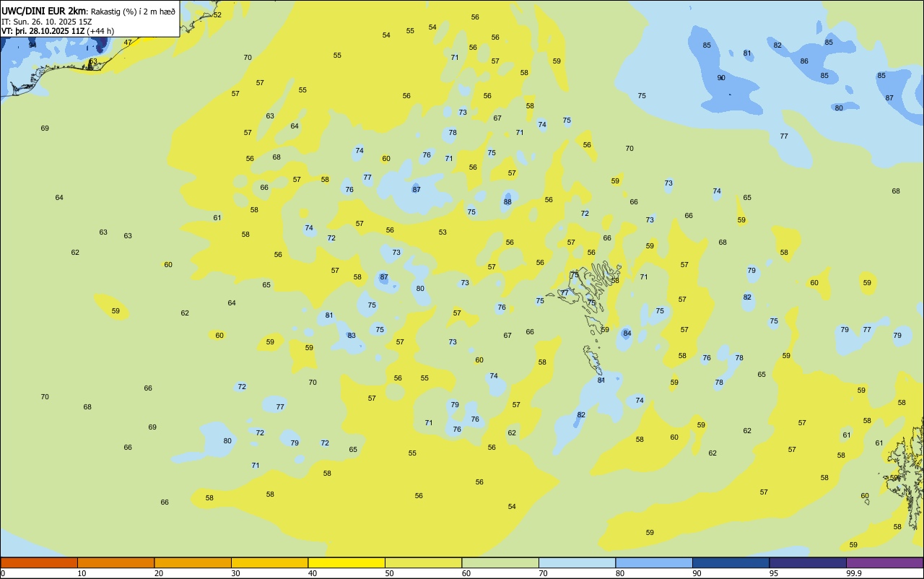Screen dimensions: 924x579
Task: Click the 10–20 orange legend swatch
Action: [115, 562]
